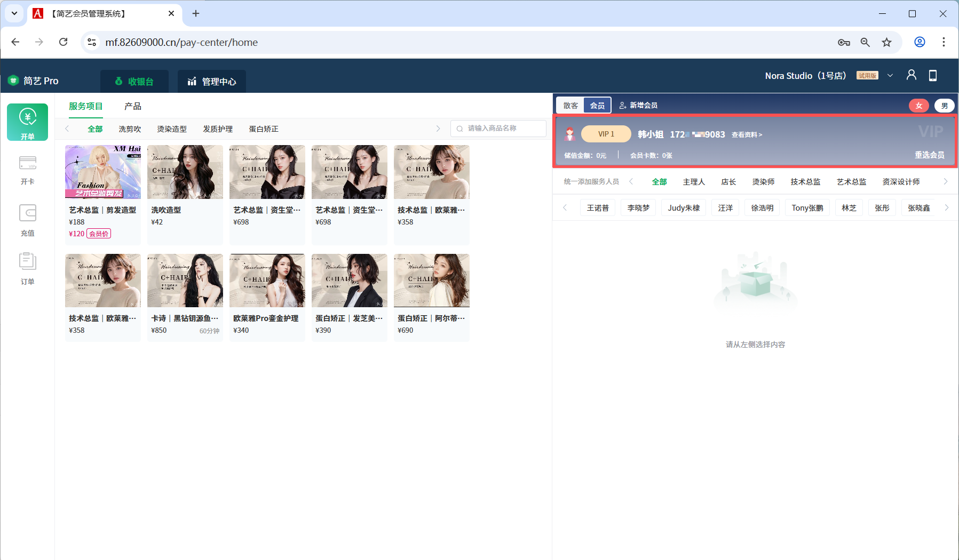
Task: Expand more service categories with right chevron
Action: pos(438,129)
